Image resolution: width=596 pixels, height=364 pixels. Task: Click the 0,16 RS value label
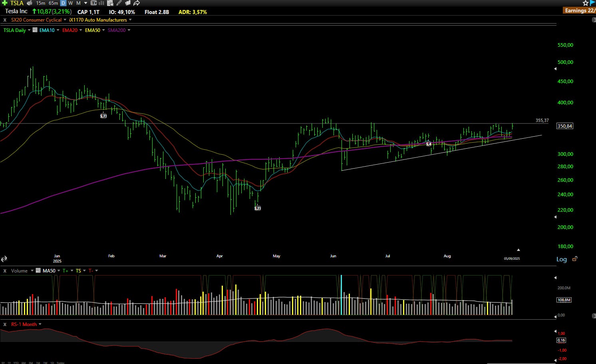click(x=561, y=340)
